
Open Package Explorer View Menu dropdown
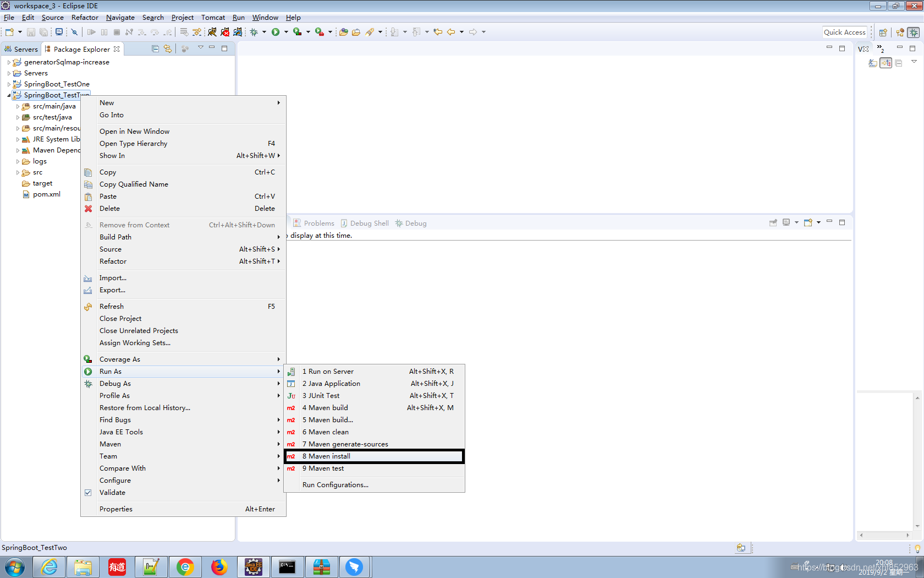click(201, 48)
